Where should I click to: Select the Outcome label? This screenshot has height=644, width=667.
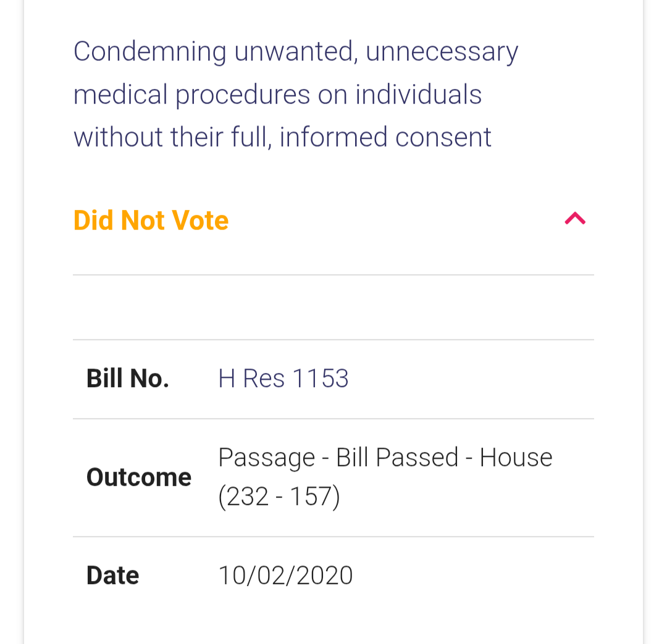pyautogui.click(x=139, y=477)
